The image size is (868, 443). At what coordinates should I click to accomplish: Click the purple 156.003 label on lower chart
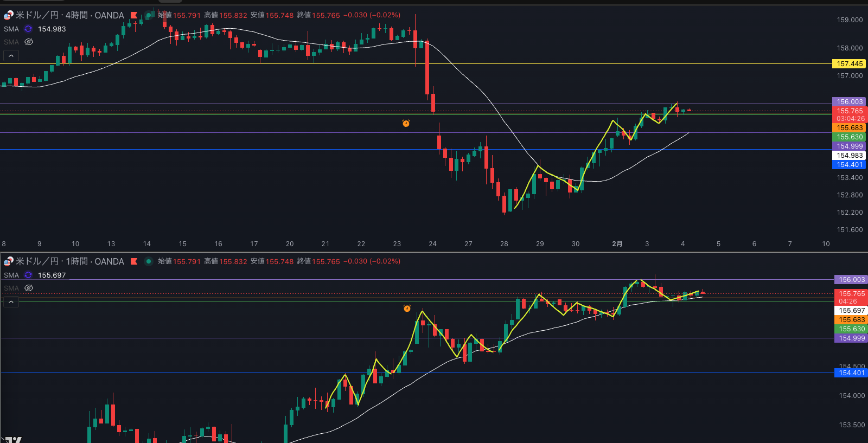852,280
